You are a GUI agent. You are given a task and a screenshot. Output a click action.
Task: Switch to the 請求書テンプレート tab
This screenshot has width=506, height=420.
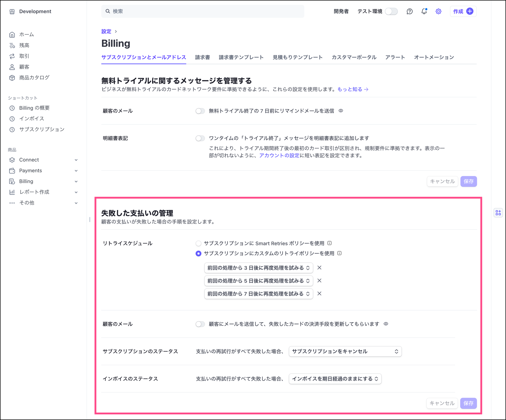click(241, 57)
